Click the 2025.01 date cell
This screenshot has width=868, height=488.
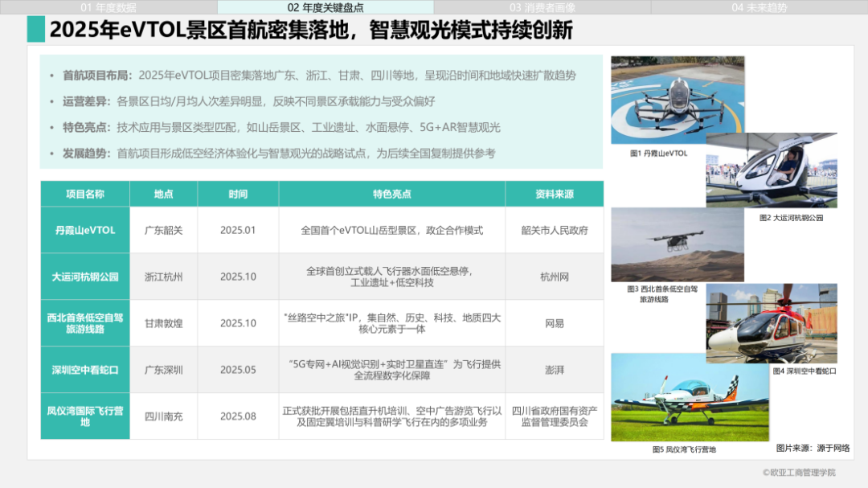(238, 230)
